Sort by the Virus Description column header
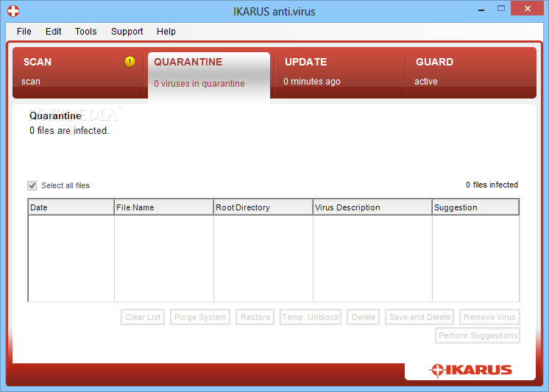 [372, 207]
